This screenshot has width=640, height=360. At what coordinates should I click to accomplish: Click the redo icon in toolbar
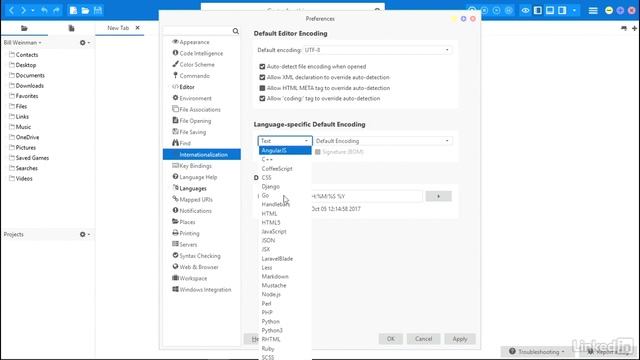click(x=56, y=10)
